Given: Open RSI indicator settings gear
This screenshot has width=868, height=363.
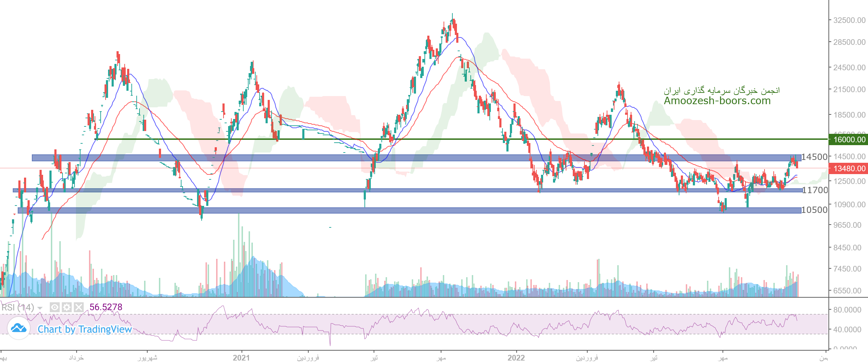Looking at the screenshot, I should pyautogui.click(x=67, y=307).
